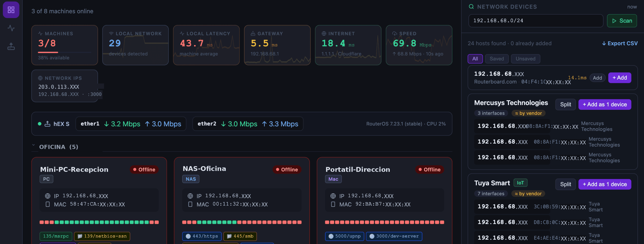Click Portatil-Direccion MAC device icon
Screen dimensions: 644x244
point(333,204)
